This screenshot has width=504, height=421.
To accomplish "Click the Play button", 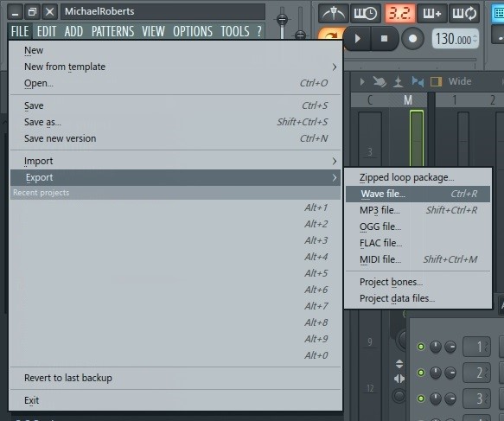I will coord(357,39).
